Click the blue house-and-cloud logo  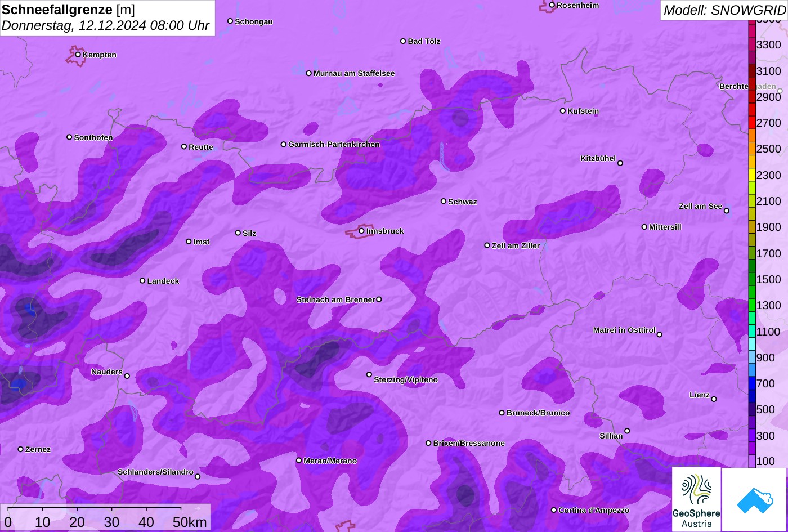click(754, 499)
